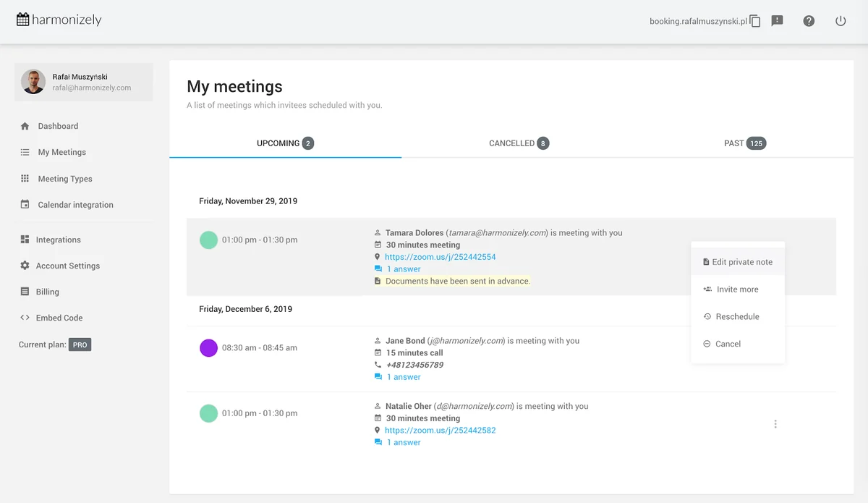
Task: Click the purple circle for Jane Bond meeting
Action: coord(208,348)
